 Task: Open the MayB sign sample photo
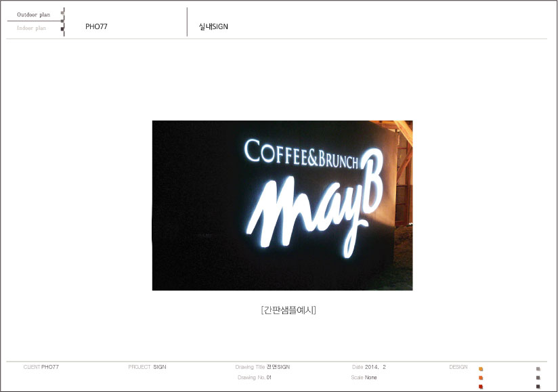point(282,205)
